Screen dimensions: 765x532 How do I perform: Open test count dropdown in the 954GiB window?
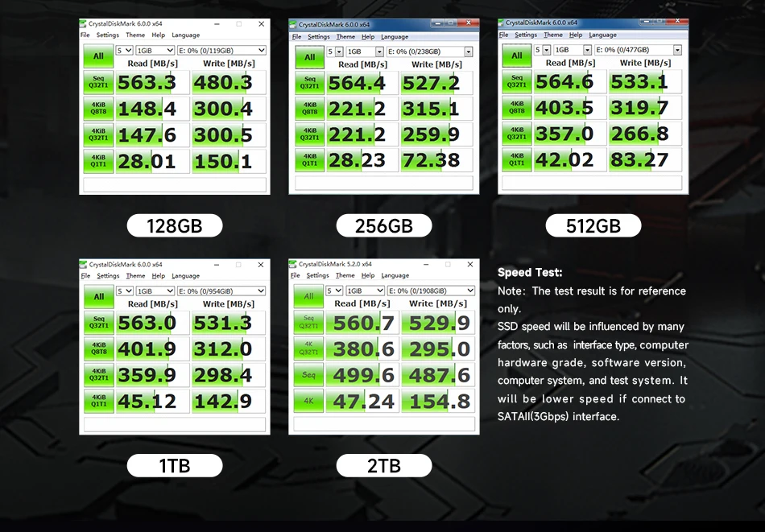(124, 291)
